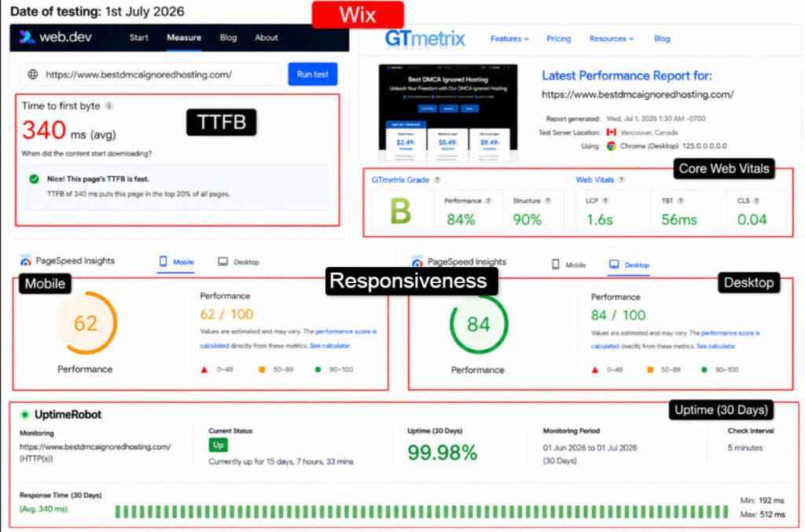
Task: Click the help icon beside LCP
Action: [x=605, y=201]
